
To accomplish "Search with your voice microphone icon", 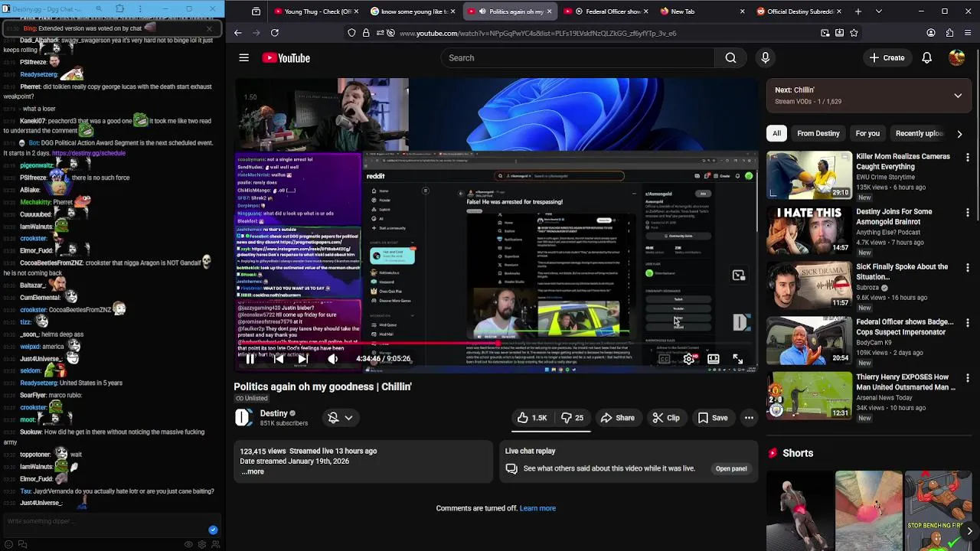I will pyautogui.click(x=765, y=57).
